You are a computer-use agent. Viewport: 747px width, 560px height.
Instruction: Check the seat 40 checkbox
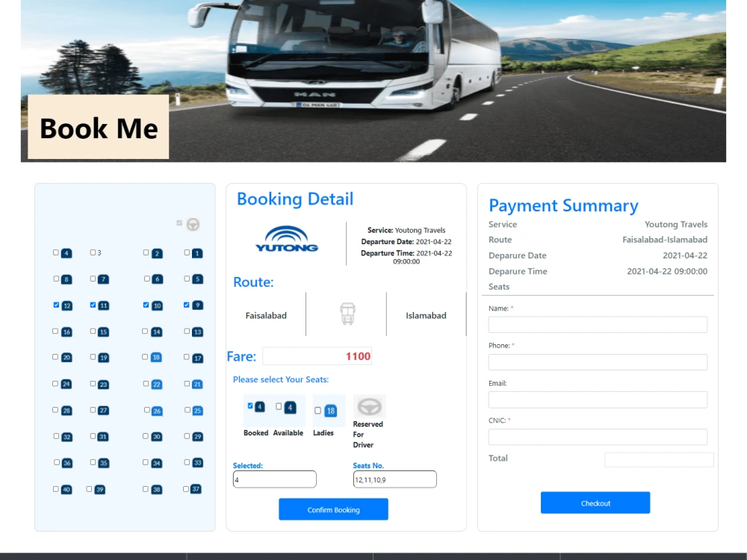pyautogui.click(x=56, y=488)
